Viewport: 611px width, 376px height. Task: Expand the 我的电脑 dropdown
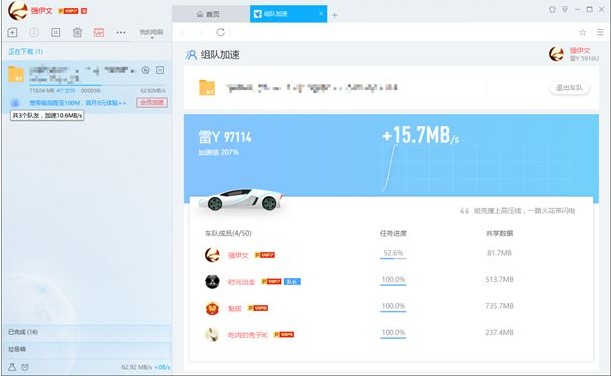click(x=152, y=33)
